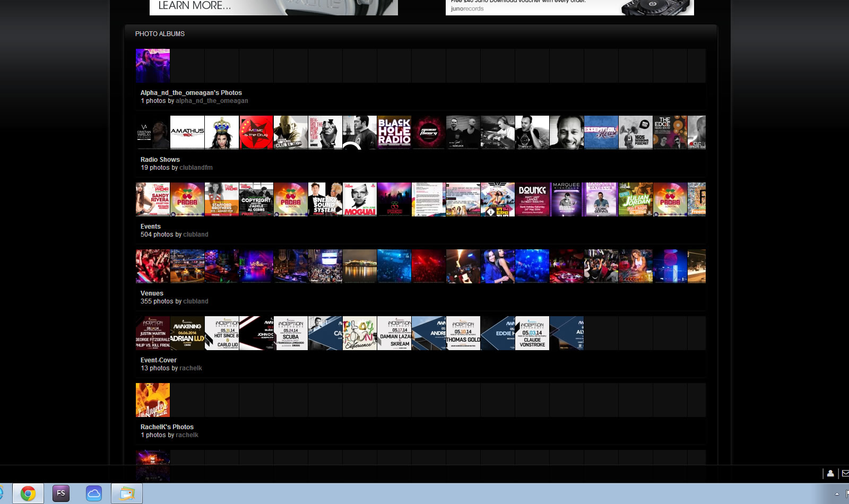Image resolution: width=849 pixels, height=504 pixels.
Task: Open the 1605 Sessions Podcast thumbnail
Action: (x=636, y=133)
